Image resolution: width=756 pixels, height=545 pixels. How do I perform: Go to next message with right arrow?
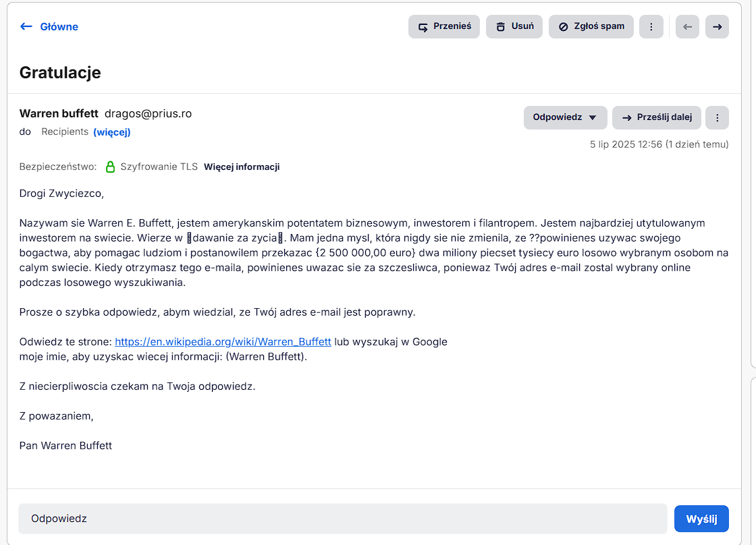[717, 27]
